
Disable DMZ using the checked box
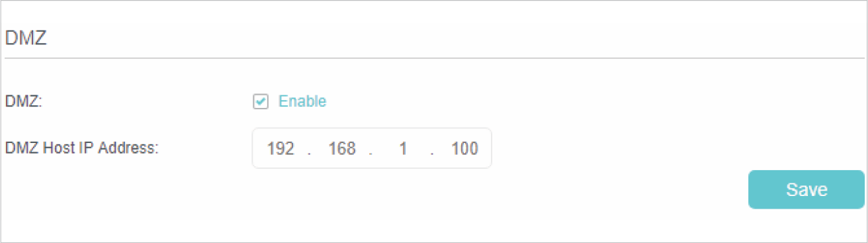pyautogui.click(x=261, y=102)
